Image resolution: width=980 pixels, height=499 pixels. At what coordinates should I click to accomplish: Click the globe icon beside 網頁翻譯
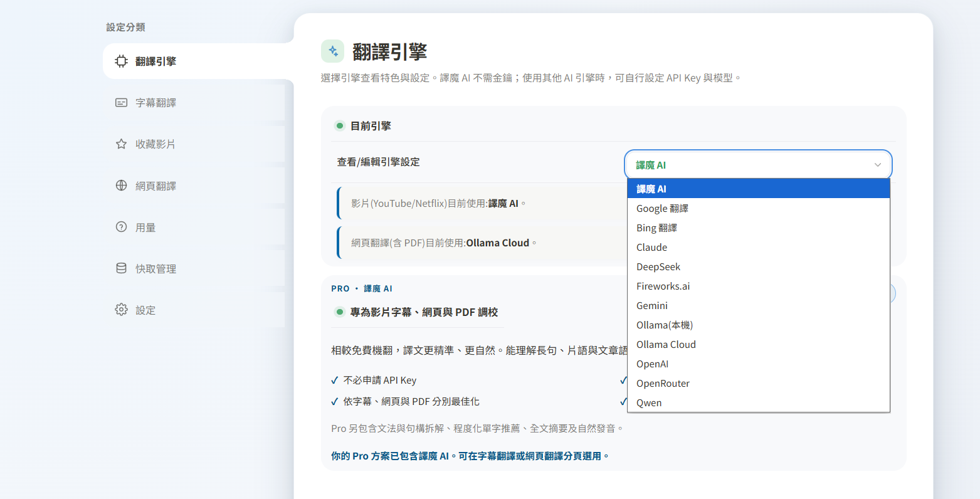[x=121, y=186]
